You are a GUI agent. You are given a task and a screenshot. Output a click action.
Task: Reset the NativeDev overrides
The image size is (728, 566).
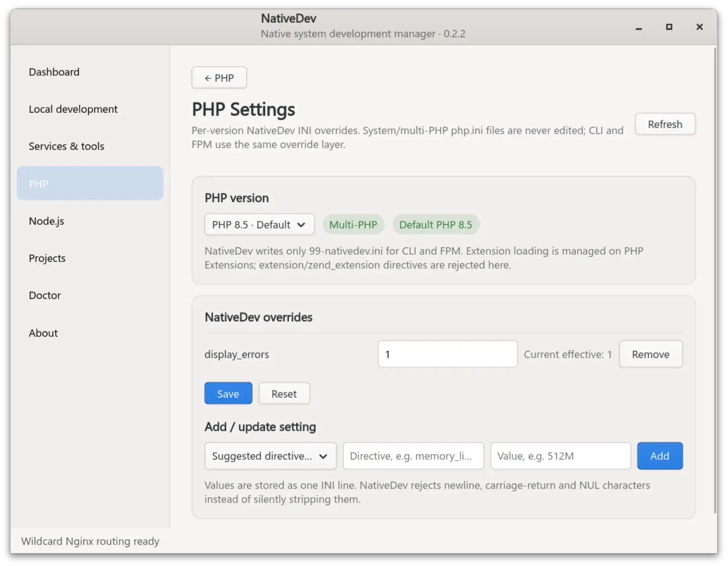pos(284,393)
